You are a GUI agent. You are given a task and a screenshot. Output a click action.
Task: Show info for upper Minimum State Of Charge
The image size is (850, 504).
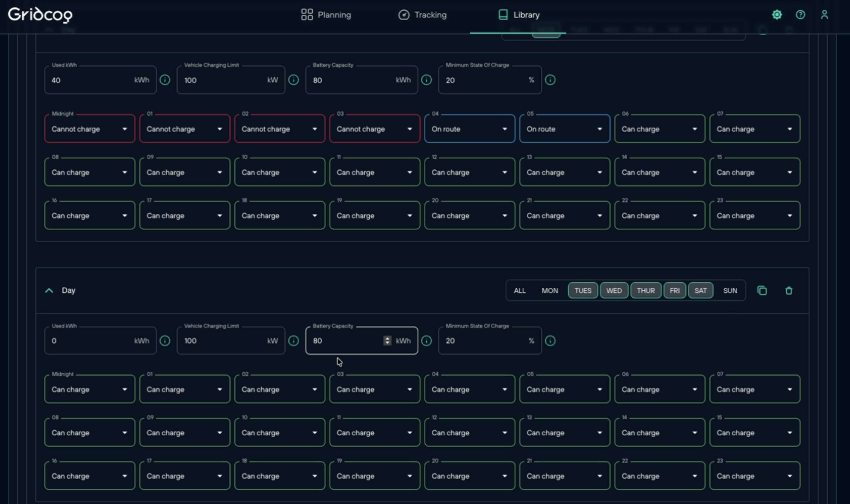[x=550, y=80]
